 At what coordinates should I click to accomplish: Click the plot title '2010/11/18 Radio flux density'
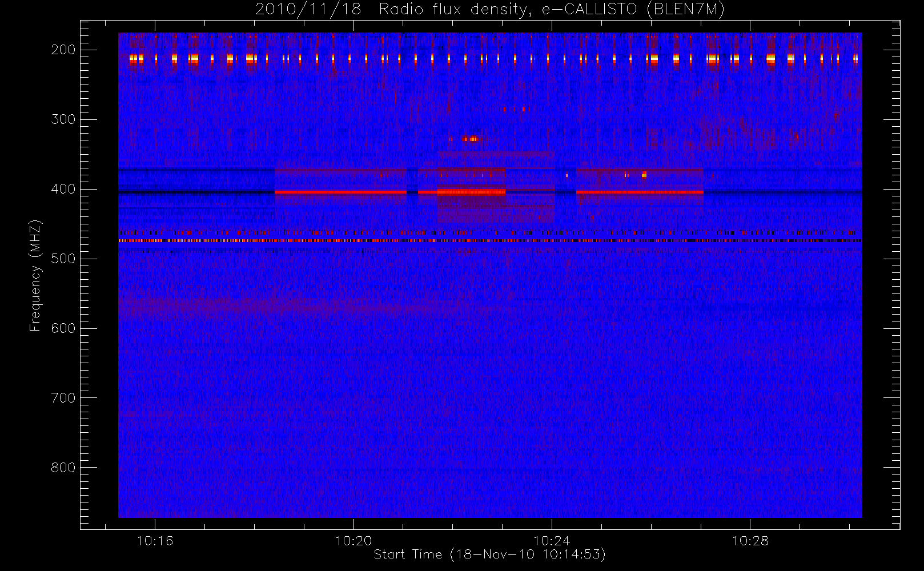click(x=490, y=10)
